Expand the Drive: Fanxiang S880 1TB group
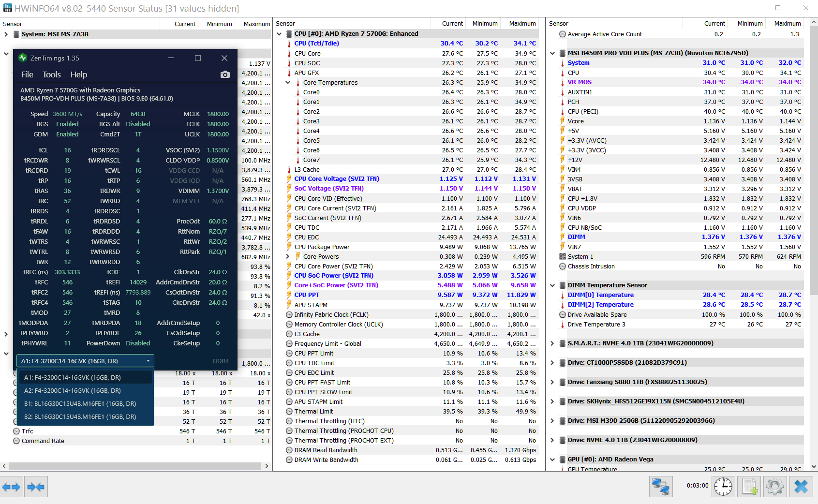818x504 pixels. coord(552,382)
